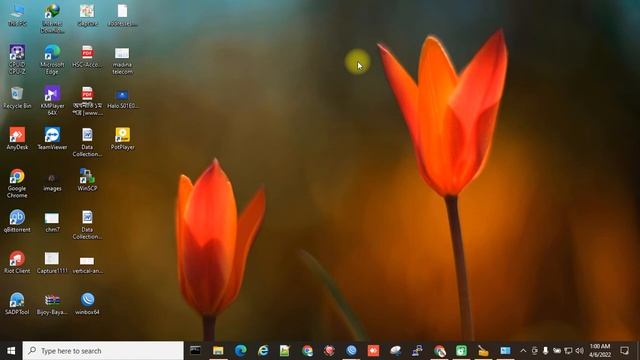The image size is (640, 360).
Task: Select the images folder icon
Action: point(52,182)
